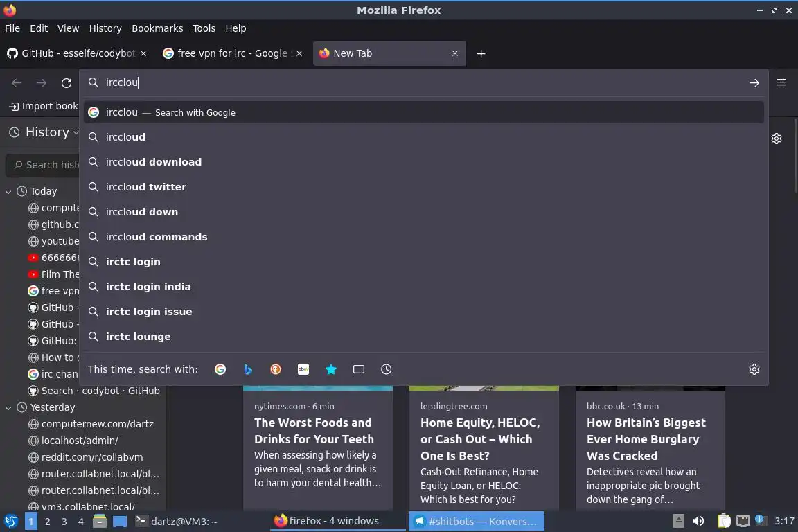Collapse the Today history group
The height and width of the screenshot is (532, 798).
pos(8,191)
